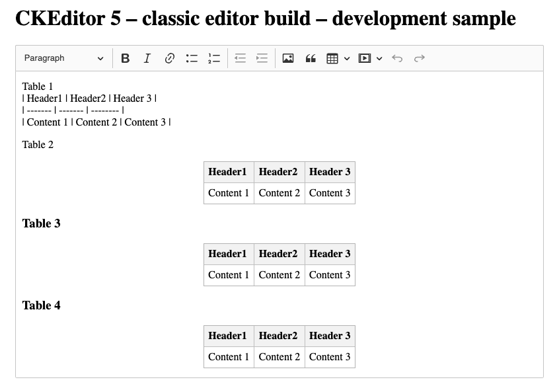Select the Content 2 cell under Table 4
Image resolution: width=559 pixels, height=392 pixels.
tap(279, 357)
